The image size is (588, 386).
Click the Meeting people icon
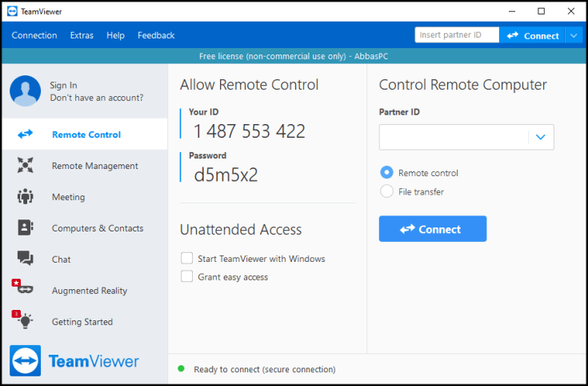(25, 196)
